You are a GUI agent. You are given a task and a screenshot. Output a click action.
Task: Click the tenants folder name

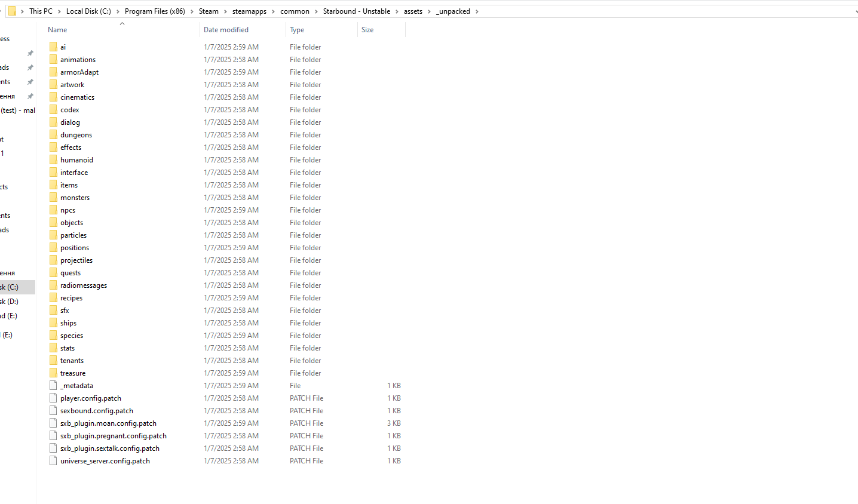click(x=72, y=361)
